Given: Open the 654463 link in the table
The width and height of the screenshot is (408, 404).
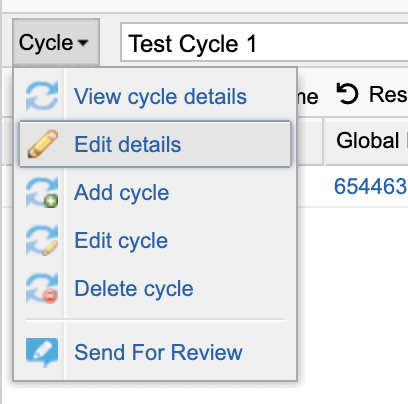Looking at the screenshot, I should (x=371, y=186).
